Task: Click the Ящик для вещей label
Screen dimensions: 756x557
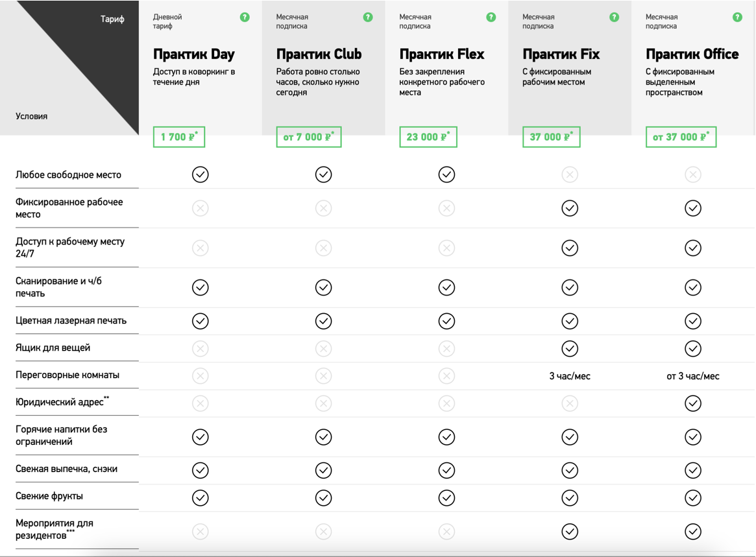Action: coord(53,348)
